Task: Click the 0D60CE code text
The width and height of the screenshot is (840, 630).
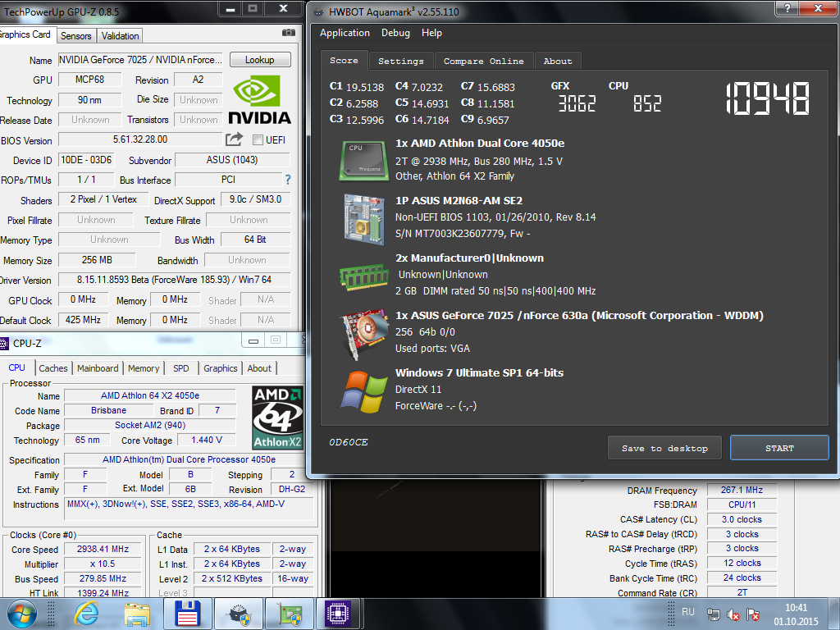Action: click(x=348, y=442)
